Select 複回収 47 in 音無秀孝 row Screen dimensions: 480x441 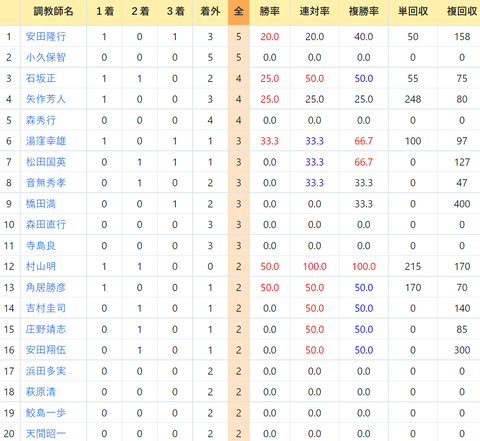(462, 183)
